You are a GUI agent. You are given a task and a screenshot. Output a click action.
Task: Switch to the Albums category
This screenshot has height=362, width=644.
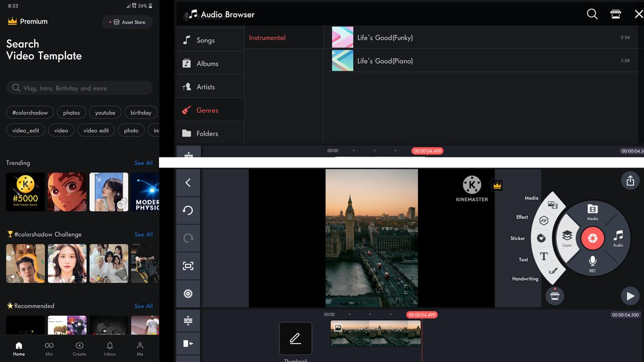[x=210, y=63]
